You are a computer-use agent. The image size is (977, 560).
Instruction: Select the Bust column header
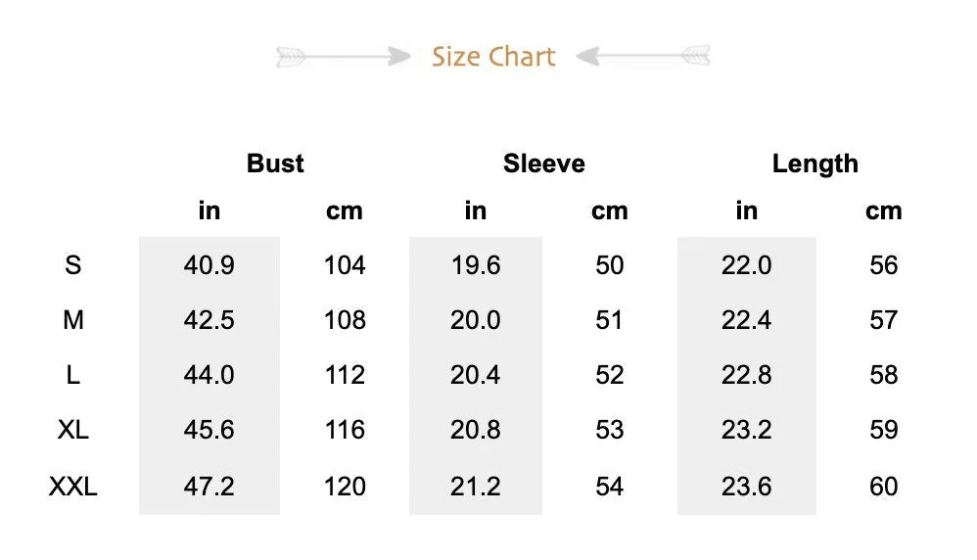[x=275, y=163]
